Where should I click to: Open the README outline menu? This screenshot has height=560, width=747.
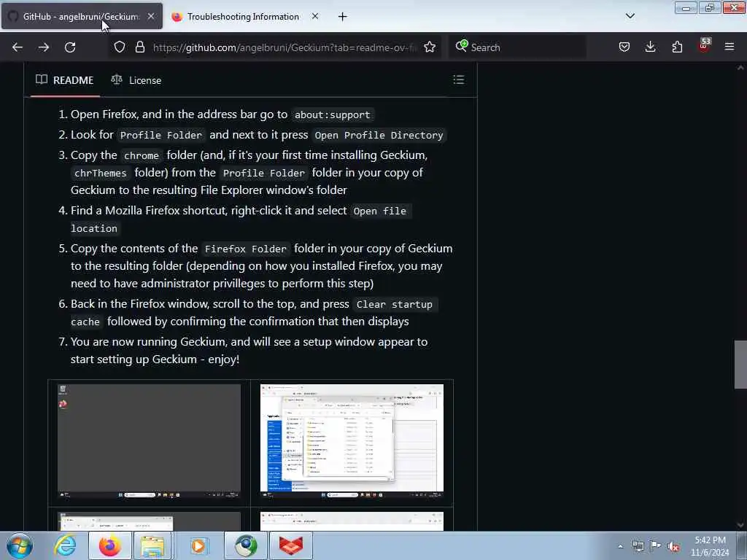coord(459,79)
